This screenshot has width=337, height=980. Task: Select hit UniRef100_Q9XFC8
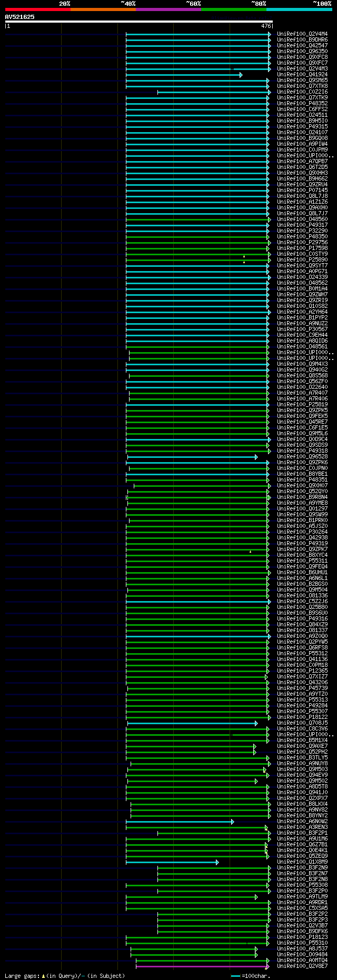pyautogui.click(x=302, y=57)
